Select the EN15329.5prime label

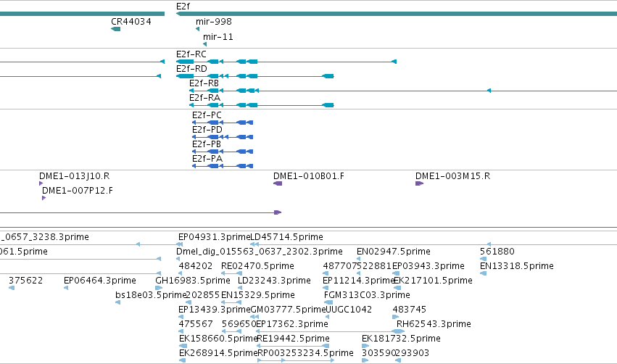(258, 296)
